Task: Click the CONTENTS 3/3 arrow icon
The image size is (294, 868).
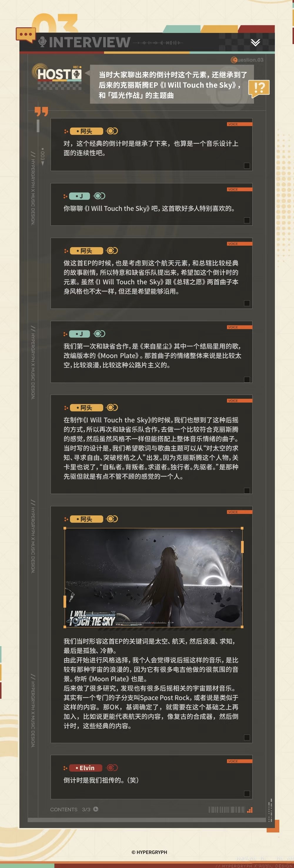Action: pyautogui.click(x=96, y=809)
